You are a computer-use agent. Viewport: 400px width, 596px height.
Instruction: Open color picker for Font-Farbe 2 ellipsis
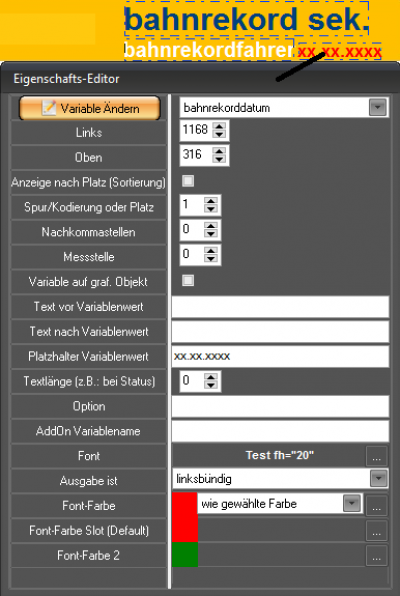coord(376,556)
